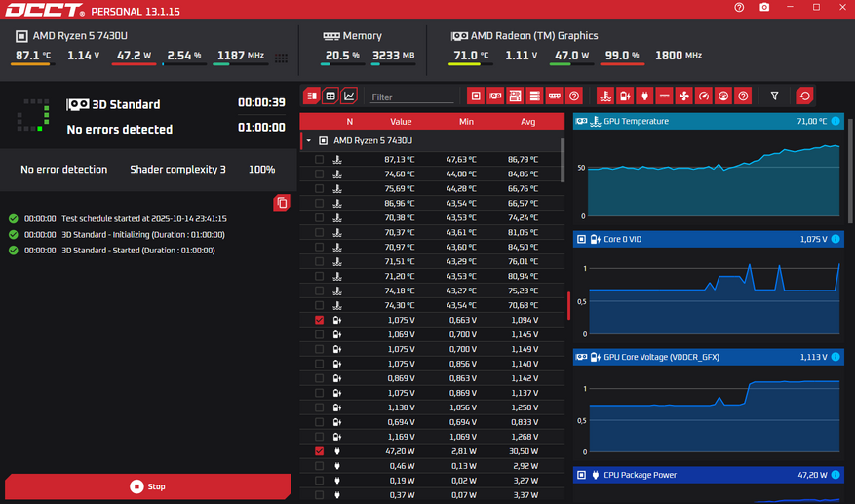Click inside the Filter text field

(x=411, y=97)
